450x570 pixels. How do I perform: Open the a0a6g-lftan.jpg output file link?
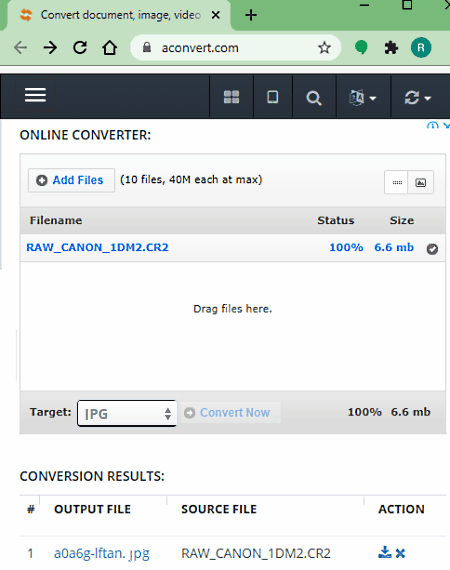(x=102, y=553)
